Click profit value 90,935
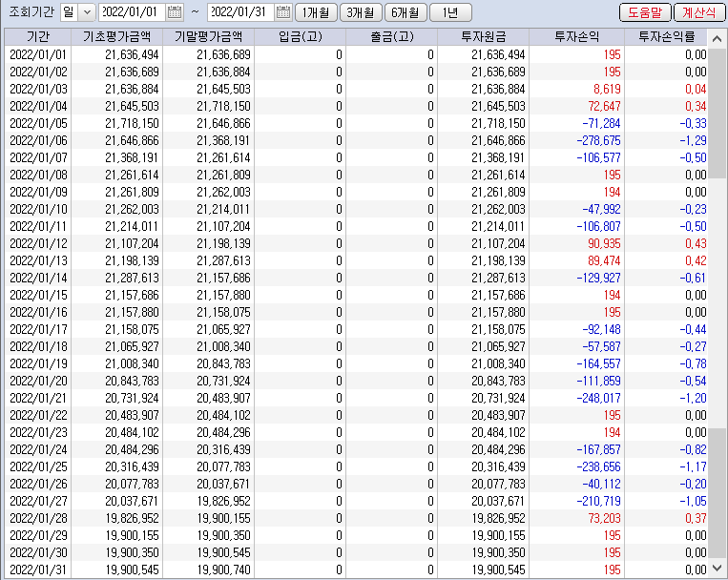Image resolution: width=728 pixels, height=580 pixels. click(604, 244)
